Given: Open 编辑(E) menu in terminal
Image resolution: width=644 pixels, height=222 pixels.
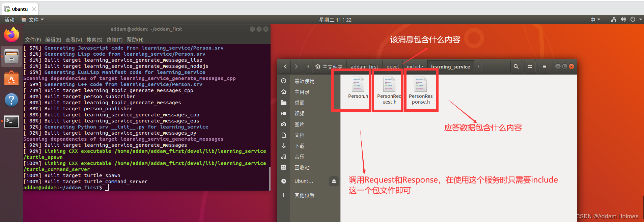Looking at the screenshot, I should [x=53, y=40].
